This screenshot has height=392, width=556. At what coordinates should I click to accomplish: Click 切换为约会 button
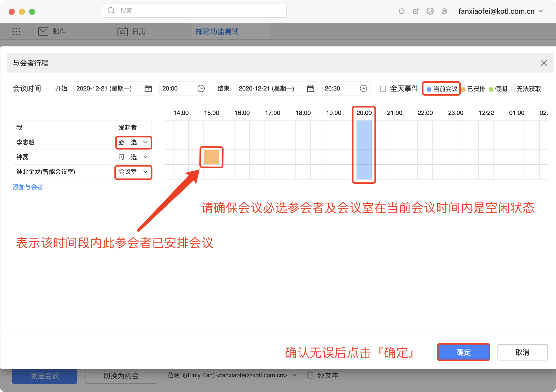pyautogui.click(x=121, y=376)
